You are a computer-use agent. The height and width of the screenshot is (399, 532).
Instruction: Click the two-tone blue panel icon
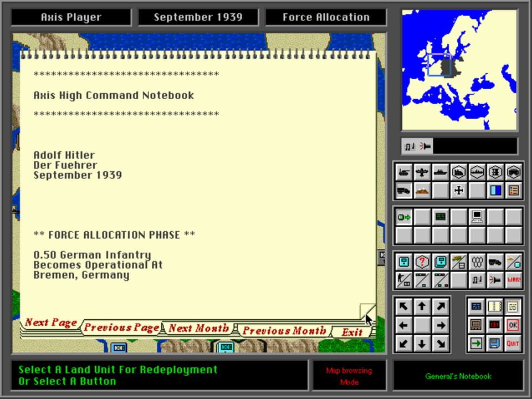(495, 191)
